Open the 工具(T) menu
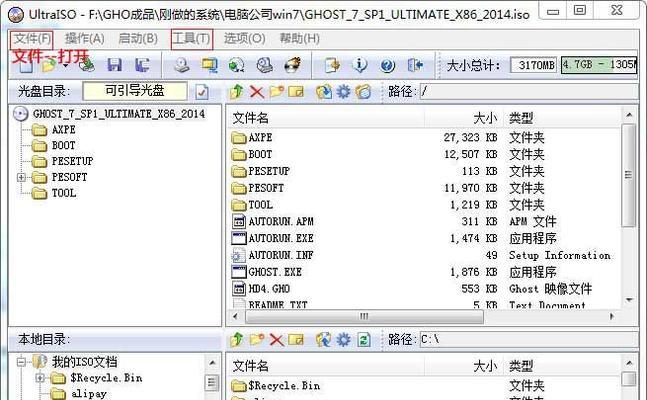The image size is (647, 400). 191,39
